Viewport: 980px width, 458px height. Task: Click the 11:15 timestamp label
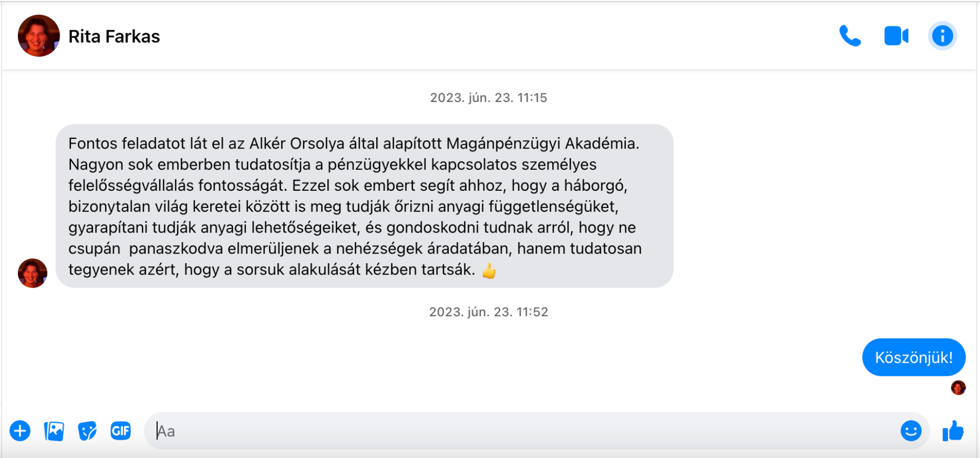(488, 97)
